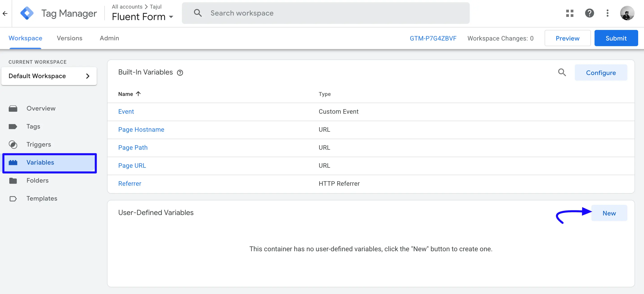Click the Type column header
Viewport: 644px width, 294px height.
pos(324,94)
